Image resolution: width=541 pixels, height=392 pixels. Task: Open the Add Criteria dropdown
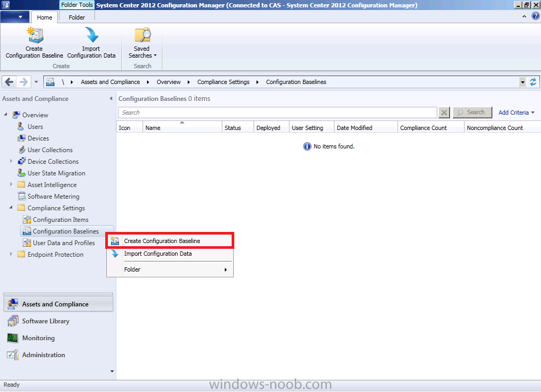[517, 113]
